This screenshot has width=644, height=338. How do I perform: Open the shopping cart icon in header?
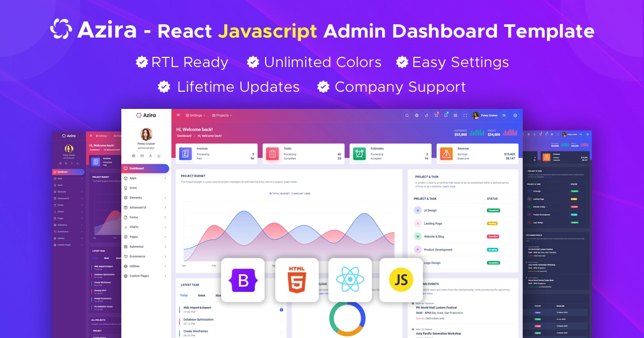(436, 115)
